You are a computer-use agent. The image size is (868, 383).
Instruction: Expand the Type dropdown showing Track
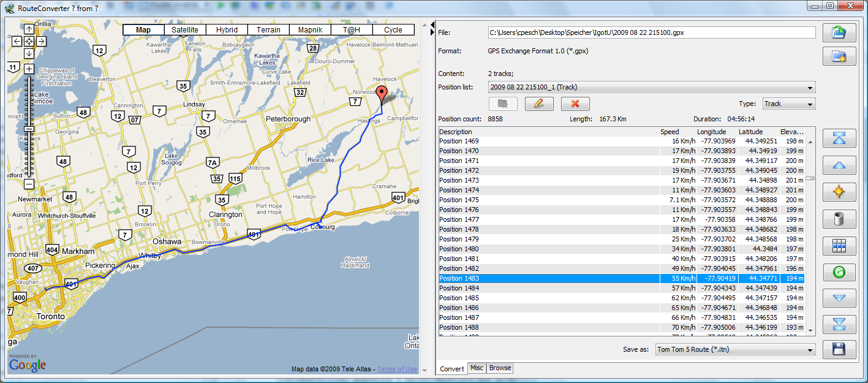click(x=788, y=104)
